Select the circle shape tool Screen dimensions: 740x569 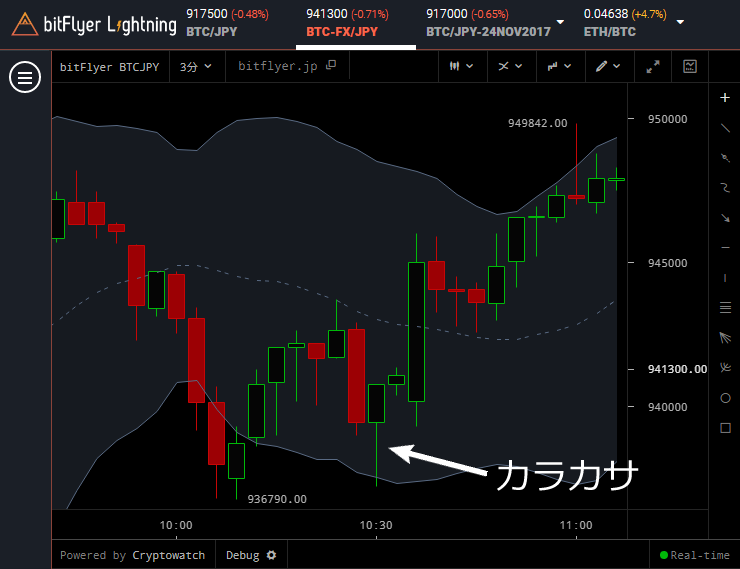point(725,397)
